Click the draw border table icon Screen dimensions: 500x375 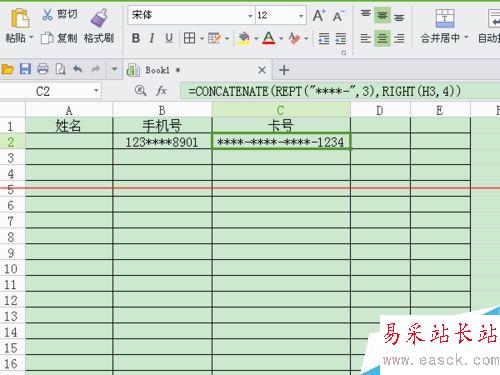pyautogui.click(x=214, y=38)
